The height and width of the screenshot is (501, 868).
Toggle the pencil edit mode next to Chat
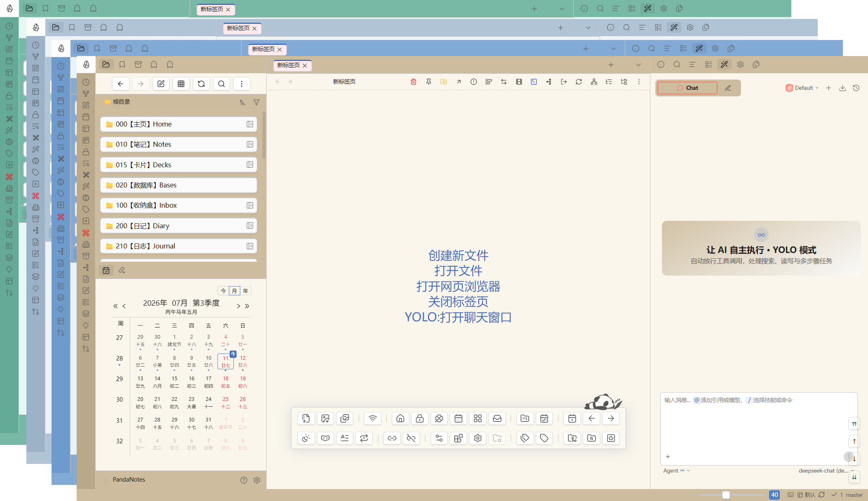pyautogui.click(x=728, y=88)
